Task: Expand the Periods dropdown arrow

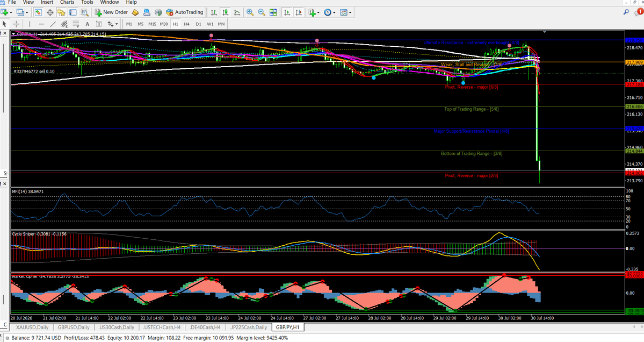Action: point(334,12)
